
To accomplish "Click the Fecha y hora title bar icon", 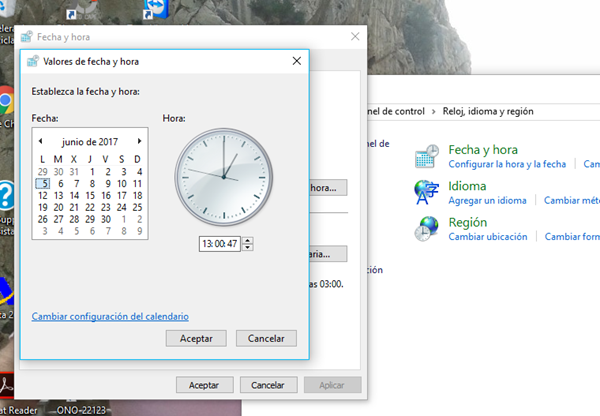I will [x=27, y=37].
